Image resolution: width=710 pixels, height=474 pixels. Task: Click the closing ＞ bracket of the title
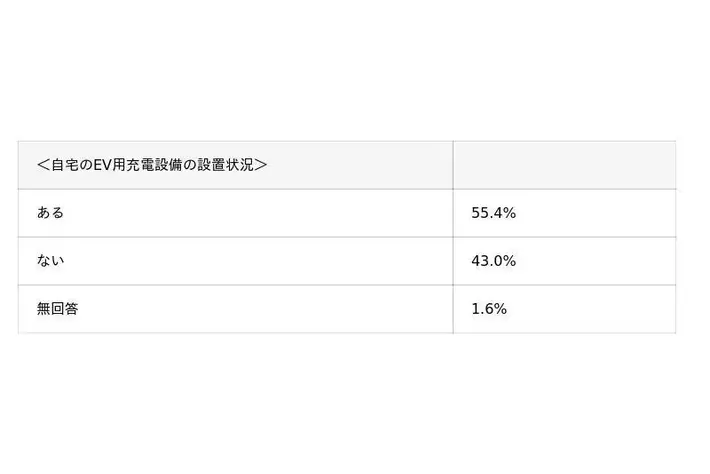[261, 165]
